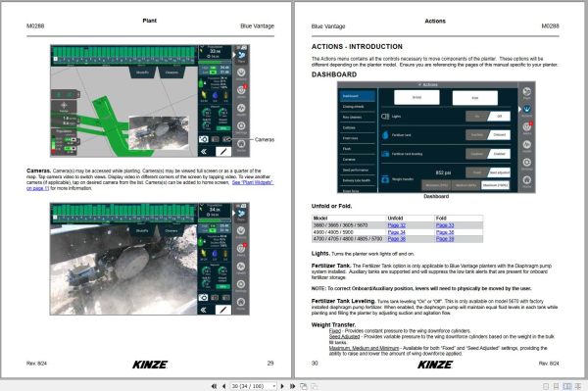Jump to the last page of the document

click(292, 386)
